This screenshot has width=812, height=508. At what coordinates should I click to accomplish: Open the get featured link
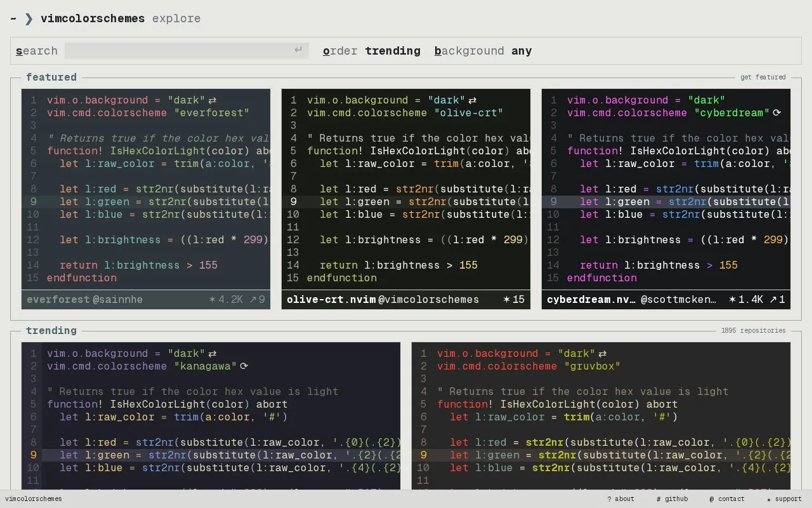(x=763, y=77)
